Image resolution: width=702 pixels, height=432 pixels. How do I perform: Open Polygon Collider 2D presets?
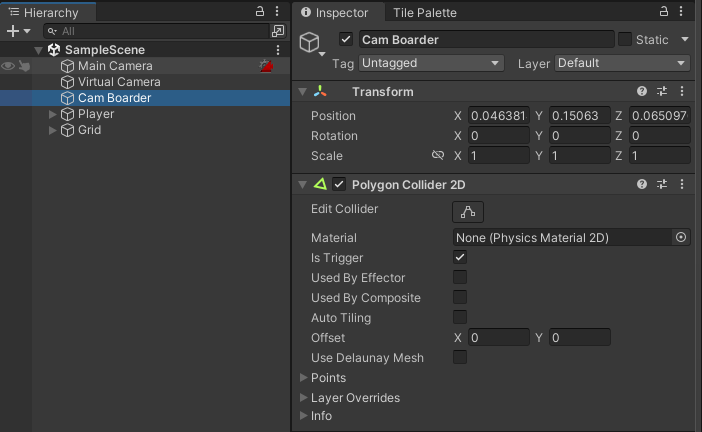[662, 185]
